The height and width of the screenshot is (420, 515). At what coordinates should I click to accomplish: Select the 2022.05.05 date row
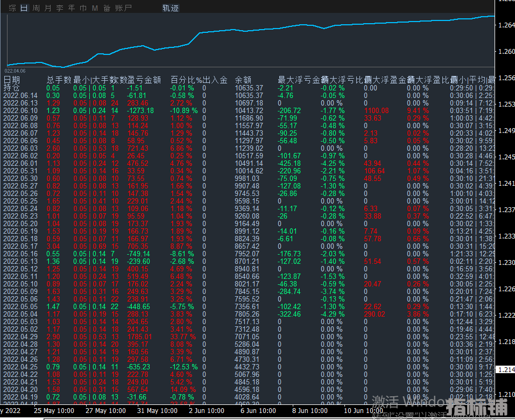point(20,306)
